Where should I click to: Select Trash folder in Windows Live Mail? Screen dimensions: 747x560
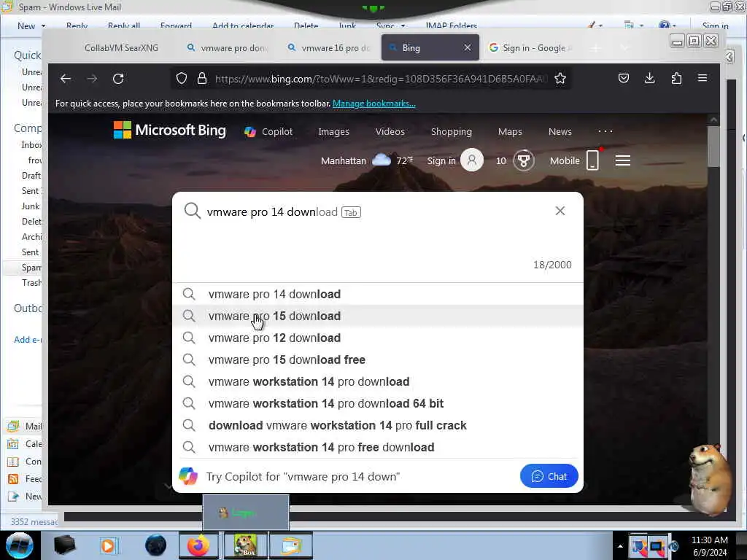[31, 283]
